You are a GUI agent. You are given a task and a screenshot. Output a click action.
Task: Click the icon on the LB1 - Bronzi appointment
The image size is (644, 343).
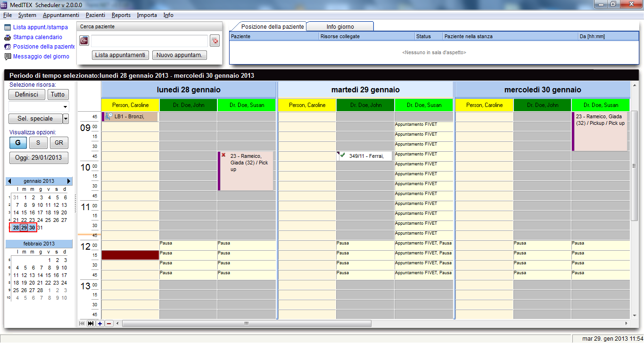109,116
